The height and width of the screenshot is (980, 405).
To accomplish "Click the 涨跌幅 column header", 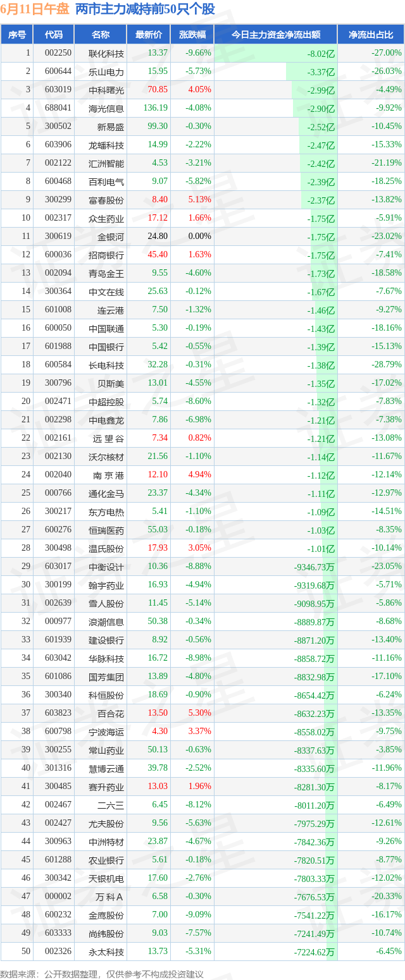I will (x=192, y=35).
